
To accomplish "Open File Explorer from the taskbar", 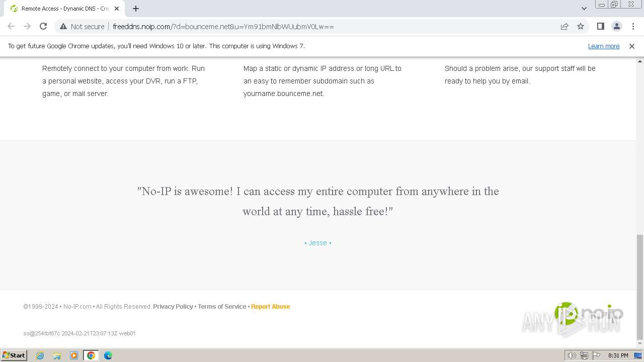I will pos(57,355).
